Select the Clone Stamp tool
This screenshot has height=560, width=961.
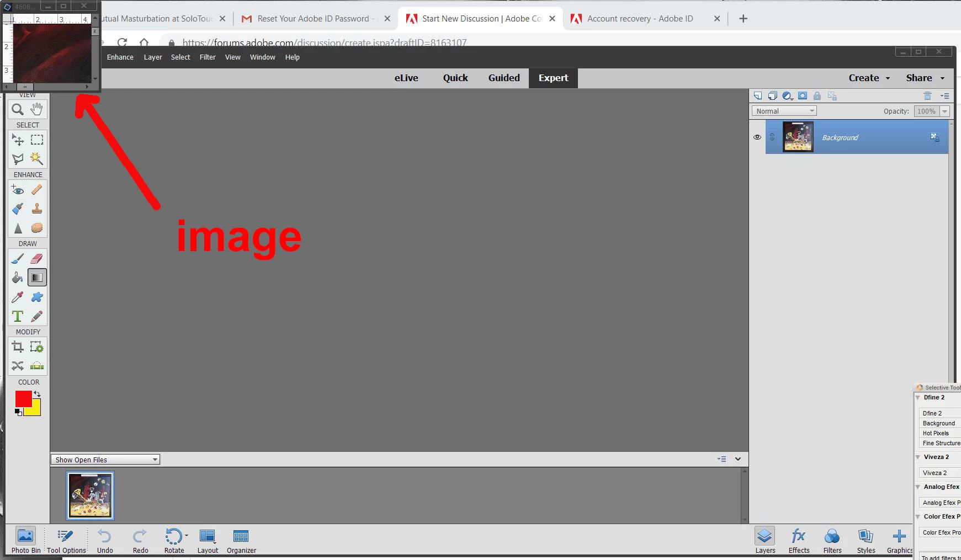point(37,209)
